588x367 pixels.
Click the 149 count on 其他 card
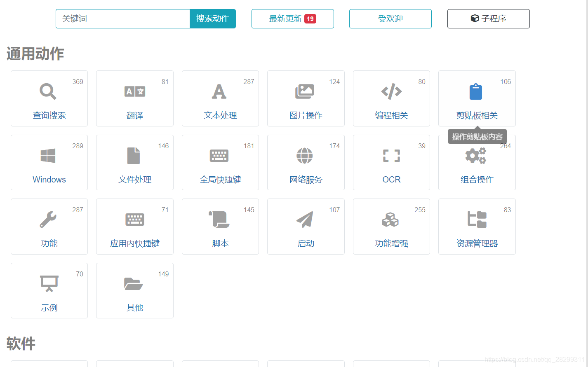click(163, 274)
